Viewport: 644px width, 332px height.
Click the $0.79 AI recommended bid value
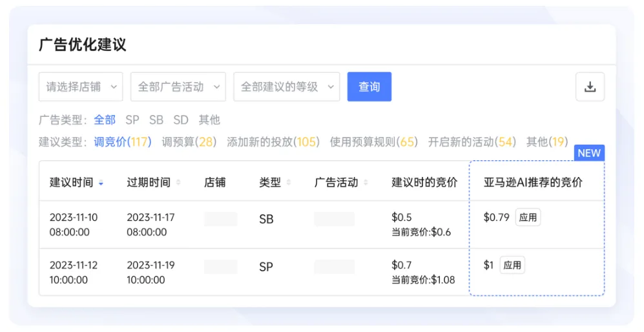pyautogui.click(x=496, y=218)
